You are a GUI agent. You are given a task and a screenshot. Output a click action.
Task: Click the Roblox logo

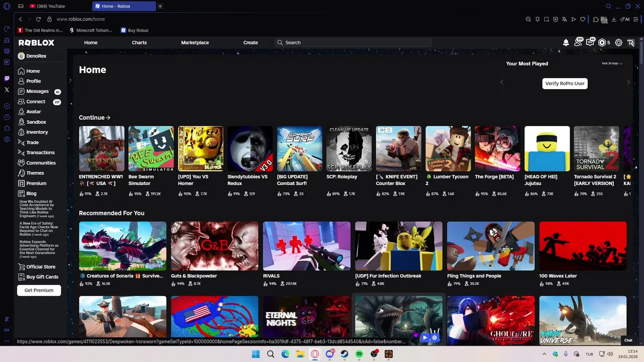(36, 43)
